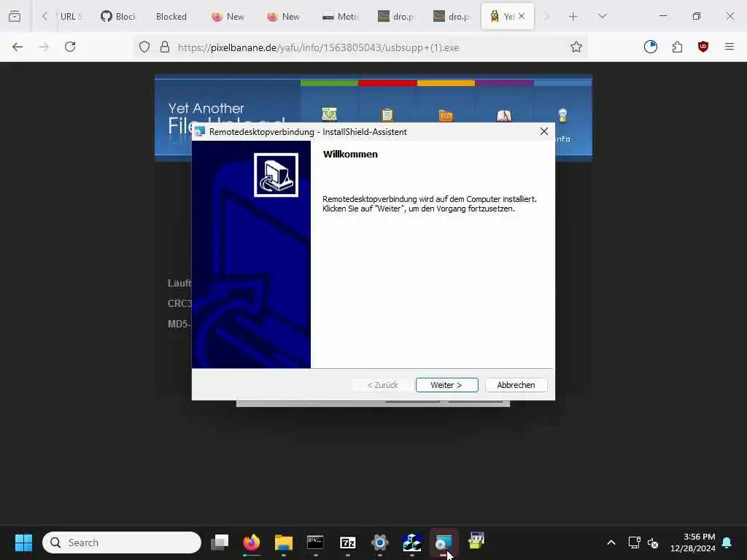The image size is (747, 560).
Task: Switch to the GitHub Block tab
Action: (x=117, y=17)
